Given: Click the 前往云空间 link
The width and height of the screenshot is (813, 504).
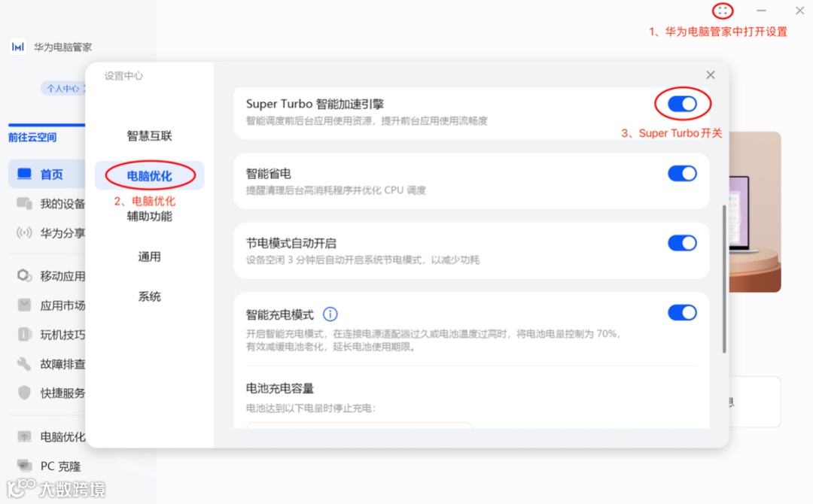Looking at the screenshot, I should coord(32,137).
